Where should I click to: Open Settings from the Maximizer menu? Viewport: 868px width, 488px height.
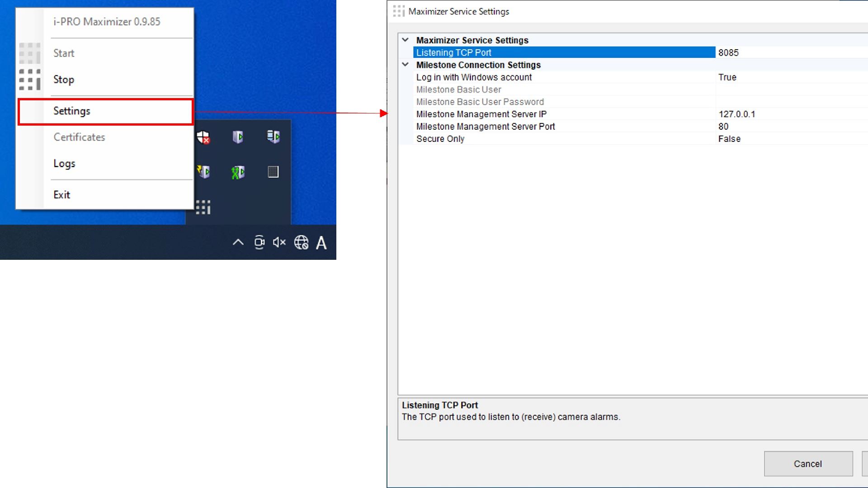point(105,111)
